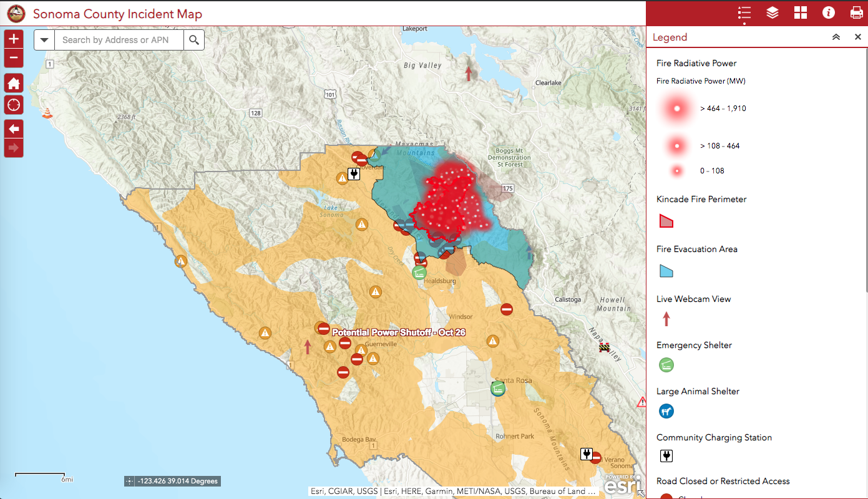The image size is (868, 499).
Task: Click the Fire Evacuation Area legend swatch
Action: pyautogui.click(x=666, y=271)
